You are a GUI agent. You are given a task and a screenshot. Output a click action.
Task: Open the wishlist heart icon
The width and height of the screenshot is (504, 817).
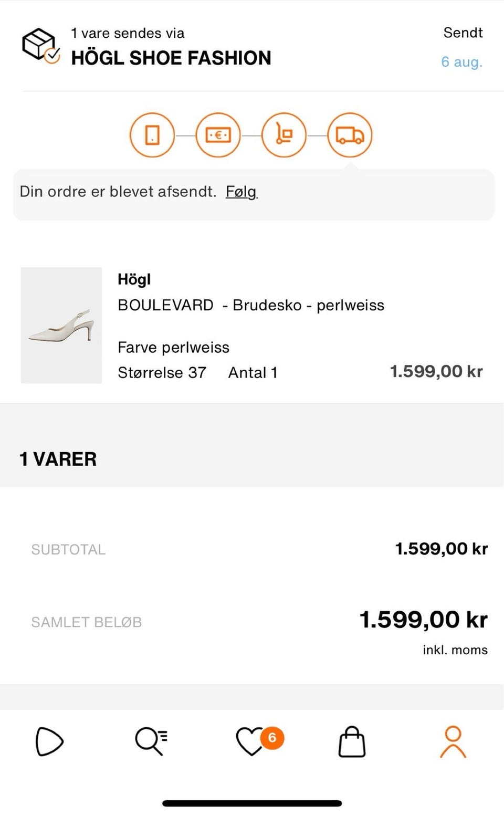tap(250, 741)
